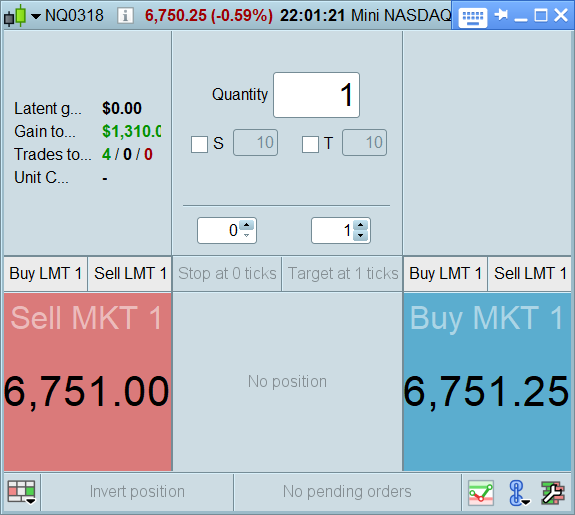Click right Sell LMT 1 button
Viewport: 575px width, 515px height.
(530, 274)
